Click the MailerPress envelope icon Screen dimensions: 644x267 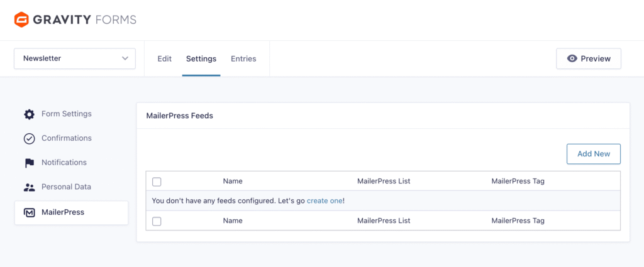[29, 213]
